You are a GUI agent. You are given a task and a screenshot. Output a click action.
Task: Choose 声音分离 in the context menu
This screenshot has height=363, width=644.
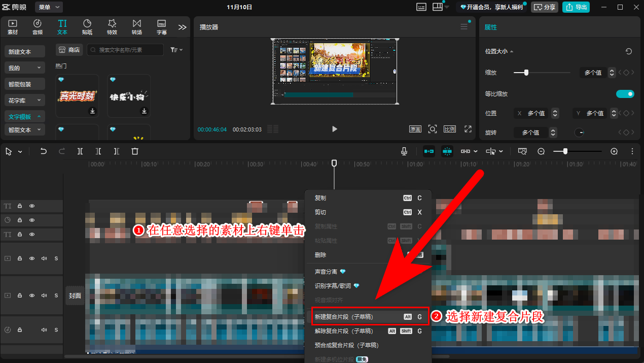click(326, 272)
